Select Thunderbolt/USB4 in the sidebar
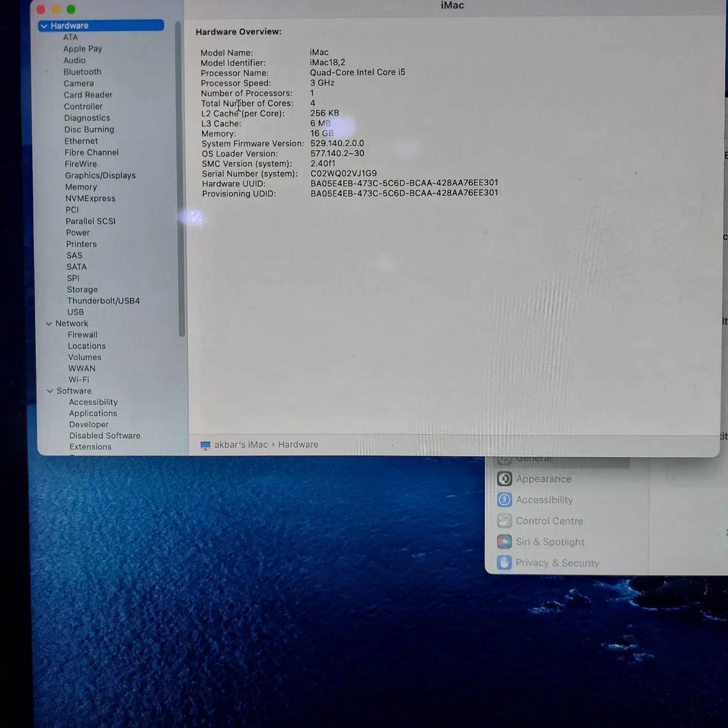 [103, 301]
